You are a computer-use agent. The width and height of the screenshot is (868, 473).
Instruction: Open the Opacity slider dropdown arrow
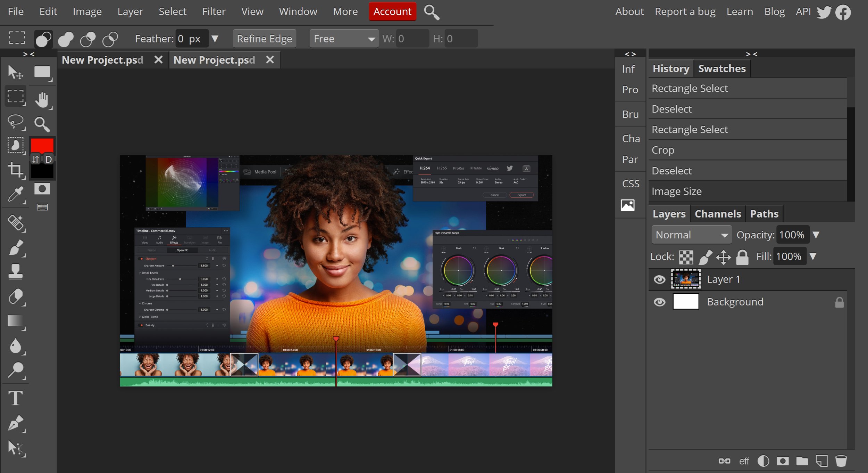pos(816,235)
